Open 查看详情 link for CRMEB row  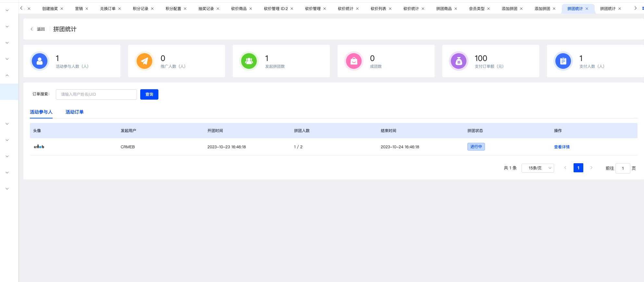point(562,147)
